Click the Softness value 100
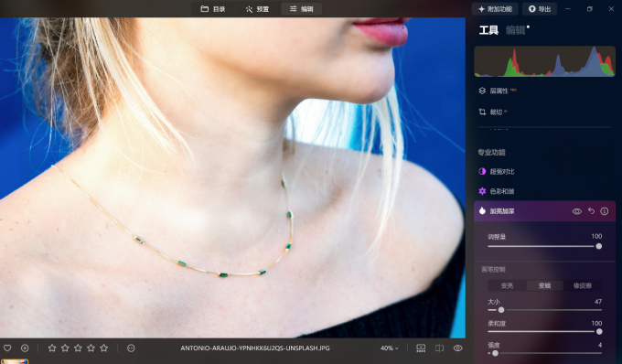 click(x=596, y=324)
